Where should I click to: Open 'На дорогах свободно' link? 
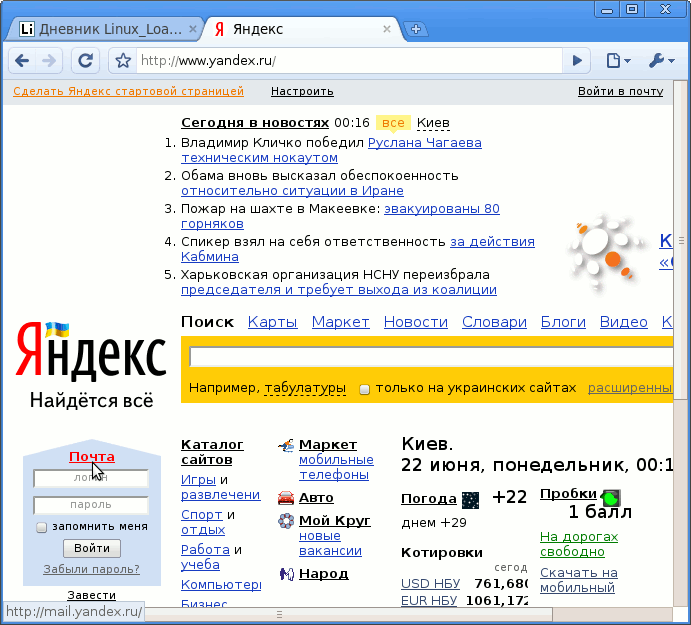[x=579, y=544]
